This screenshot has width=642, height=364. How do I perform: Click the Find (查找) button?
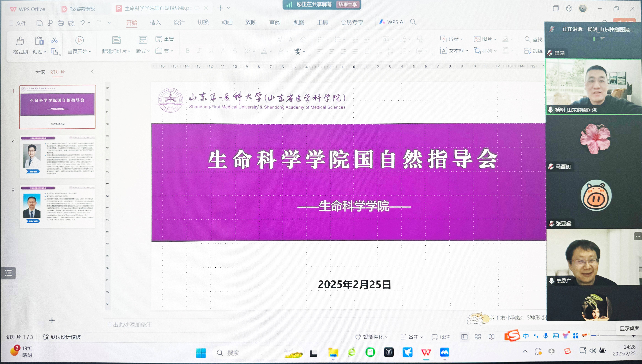click(533, 39)
